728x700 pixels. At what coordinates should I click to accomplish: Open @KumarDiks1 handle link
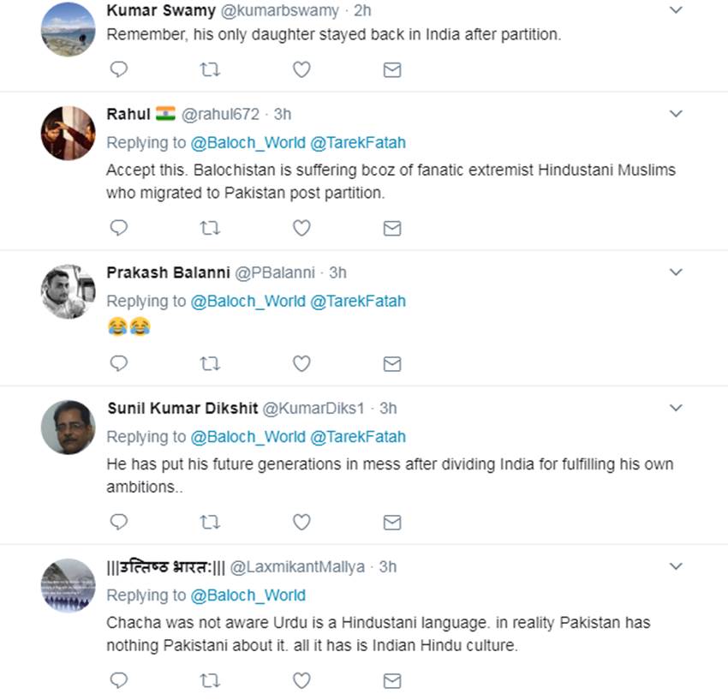click(318, 408)
